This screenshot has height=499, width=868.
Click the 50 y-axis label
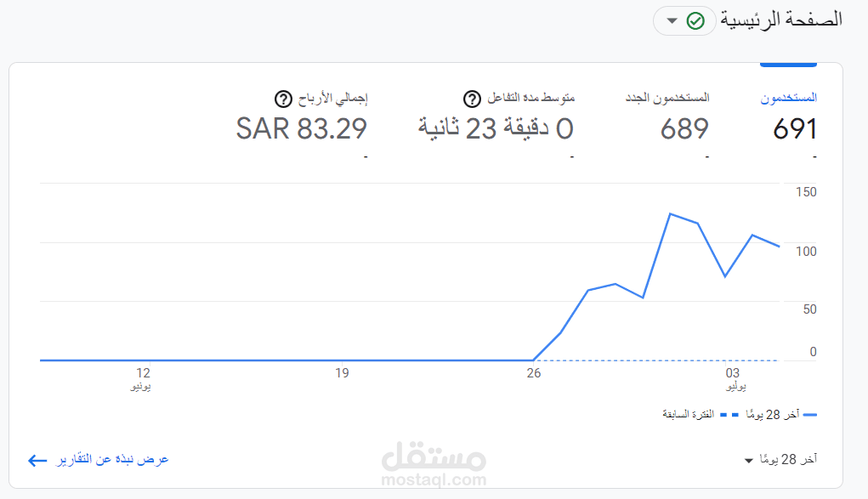coord(810,309)
